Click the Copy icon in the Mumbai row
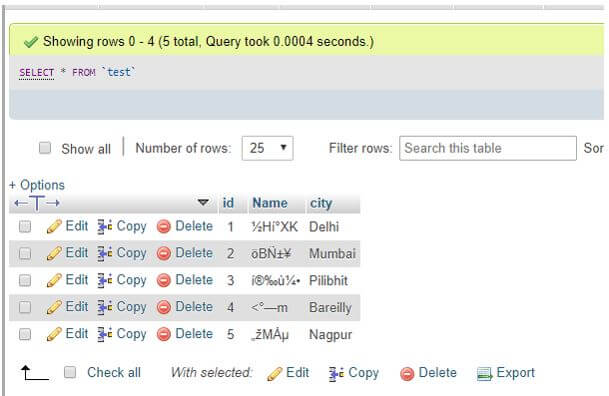 [x=104, y=253]
